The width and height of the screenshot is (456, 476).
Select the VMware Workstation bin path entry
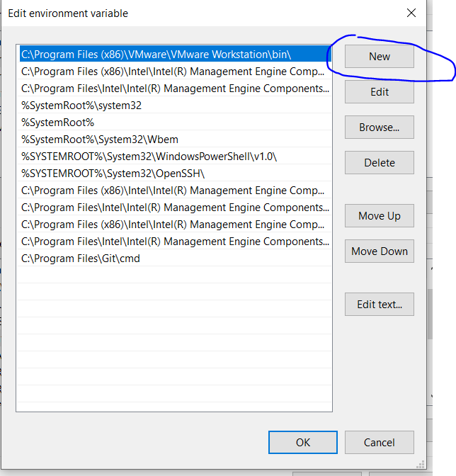[156, 55]
